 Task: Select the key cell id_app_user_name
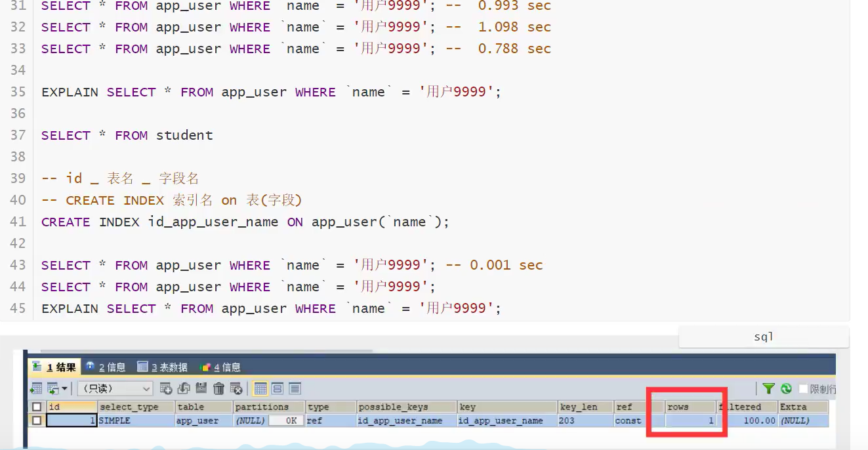(x=507, y=420)
